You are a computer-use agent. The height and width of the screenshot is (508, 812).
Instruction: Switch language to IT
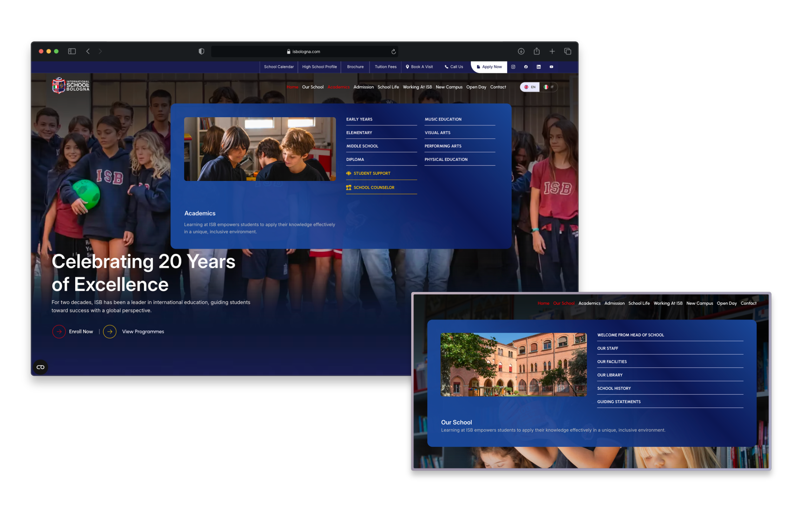(x=549, y=87)
